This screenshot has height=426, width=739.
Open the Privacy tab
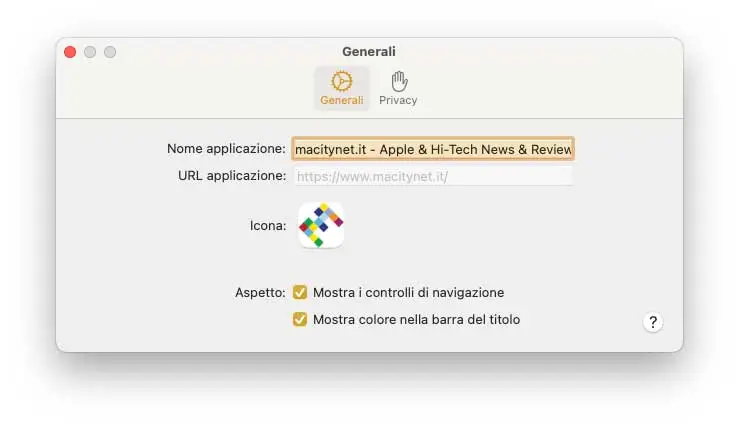click(398, 88)
